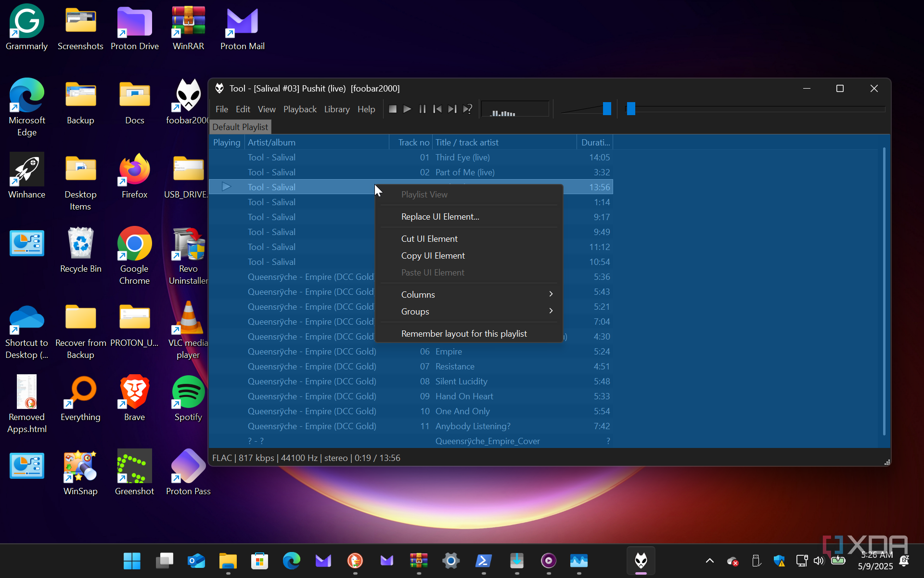The image size is (924, 578).
Task: Click the taskbar volume icon
Action: (819, 561)
